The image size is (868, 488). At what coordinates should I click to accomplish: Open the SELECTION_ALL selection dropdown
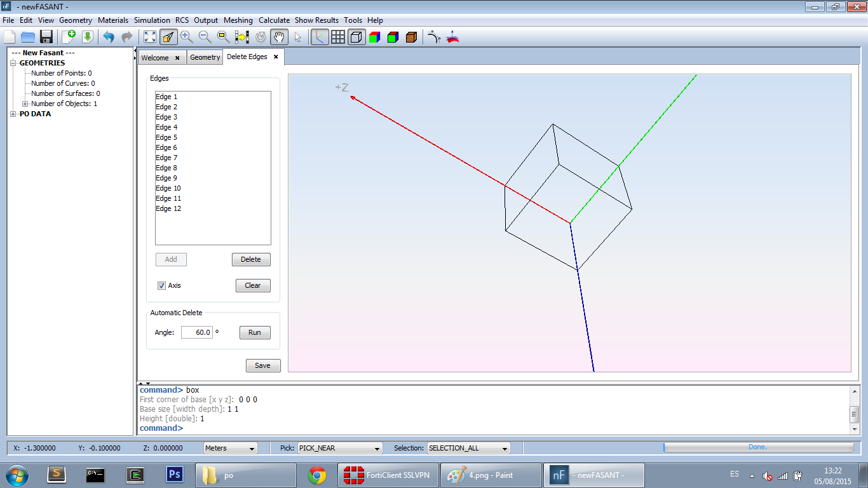point(468,448)
